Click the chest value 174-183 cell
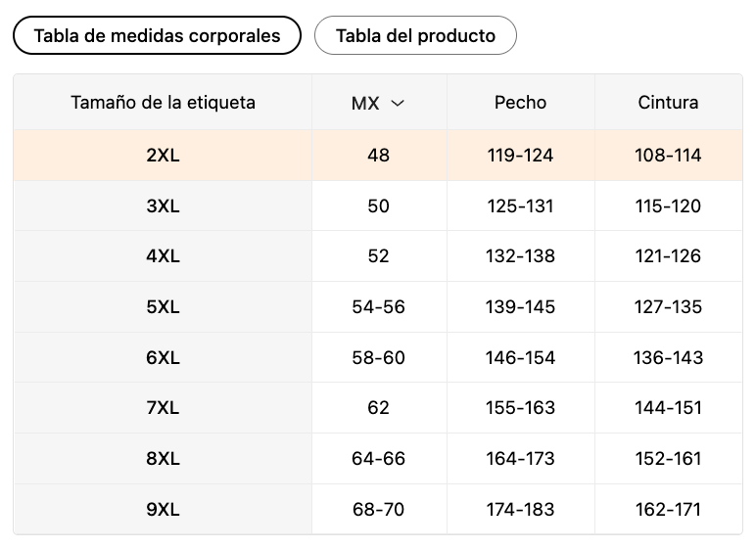The image size is (756, 548). [520, 510]
